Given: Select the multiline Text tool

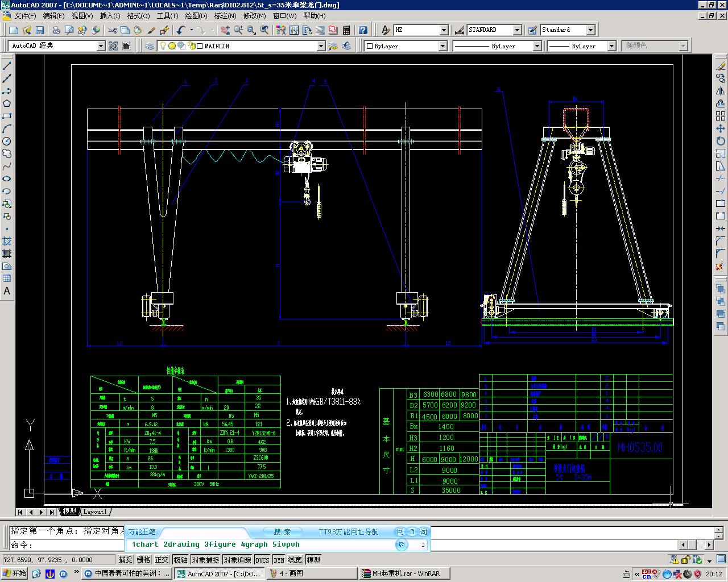Looking at the screenshot, I should tap(7, 291).
